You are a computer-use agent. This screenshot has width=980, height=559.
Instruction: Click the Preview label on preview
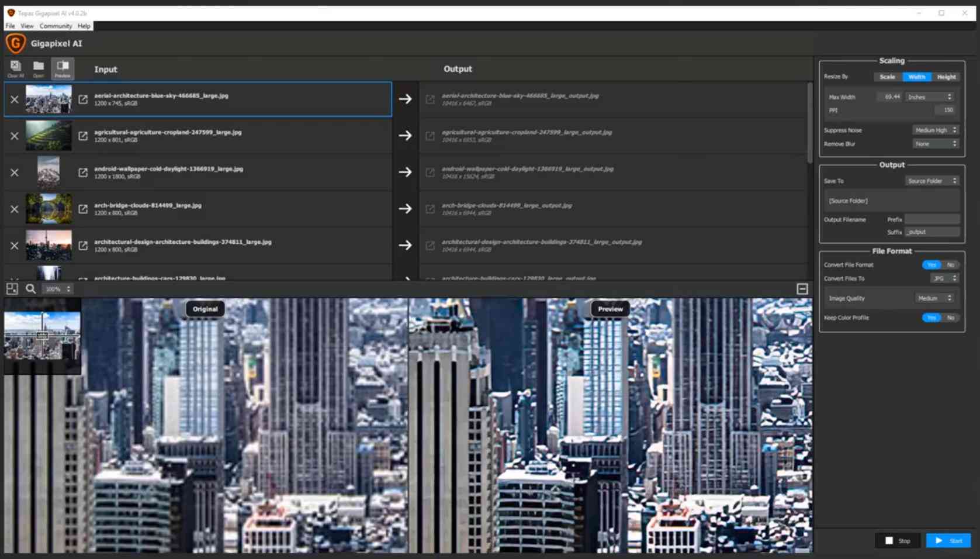[611, 309]
